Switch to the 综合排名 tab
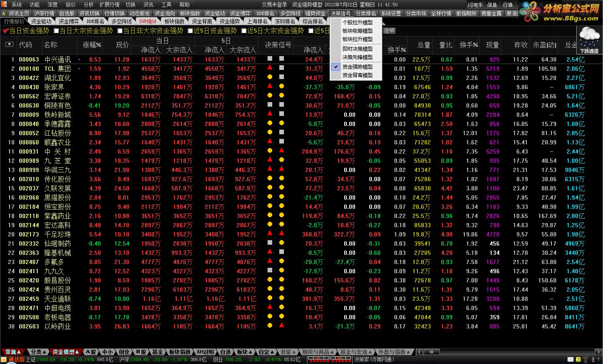Screen dimensions: 603x364 click(312, 21)
